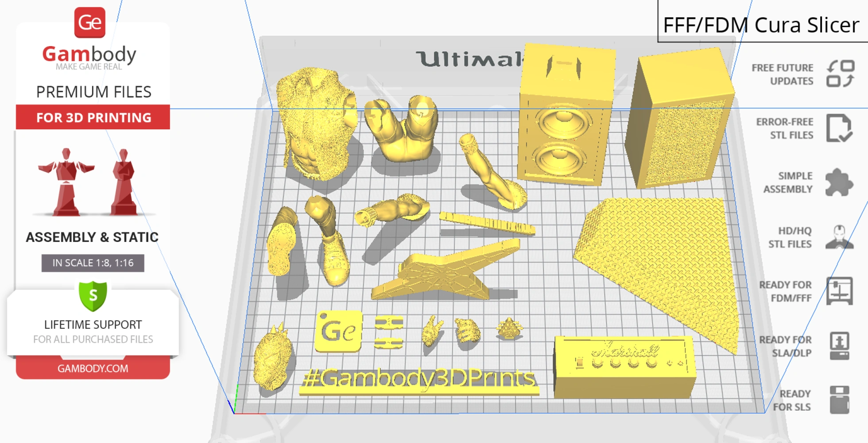The height and width of the screenshot is (443, 868).
Task: Click the Ready for SLA/DLP printer icon
Action: coord(839,346)
